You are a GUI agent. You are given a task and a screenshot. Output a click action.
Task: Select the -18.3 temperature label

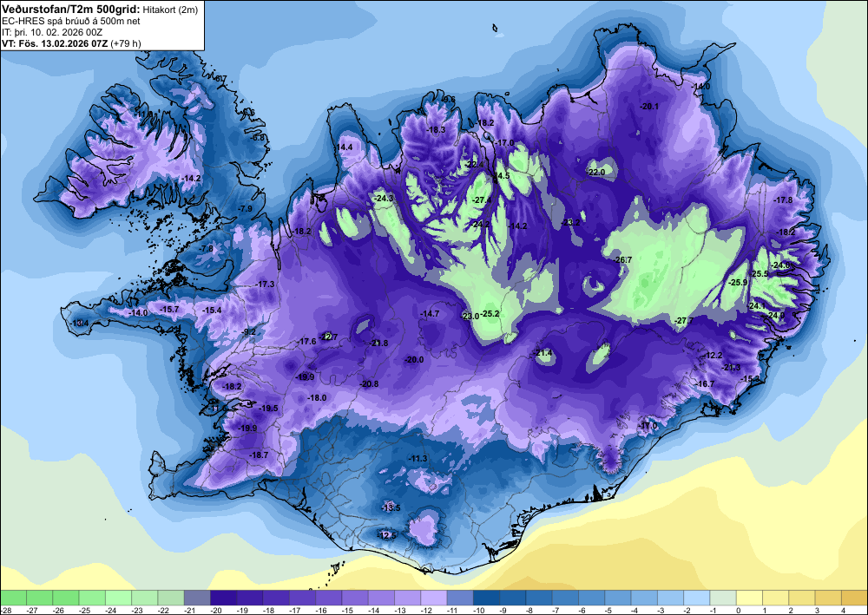pyautogui.click(x=437, y=129)
